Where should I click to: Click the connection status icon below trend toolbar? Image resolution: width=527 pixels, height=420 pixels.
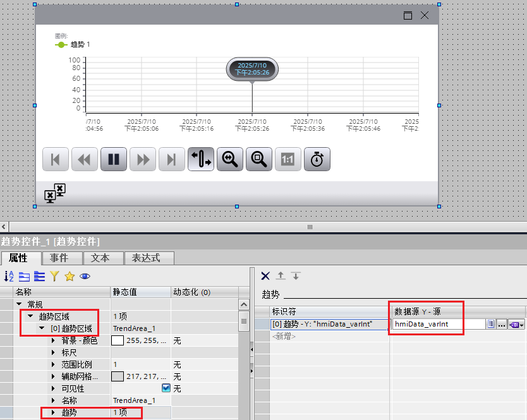pos(55,193)
